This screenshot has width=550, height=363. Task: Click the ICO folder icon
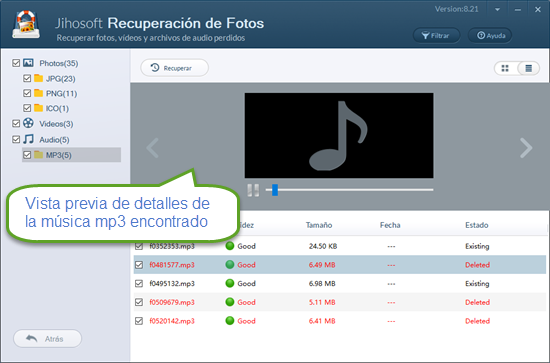[38, 108]
